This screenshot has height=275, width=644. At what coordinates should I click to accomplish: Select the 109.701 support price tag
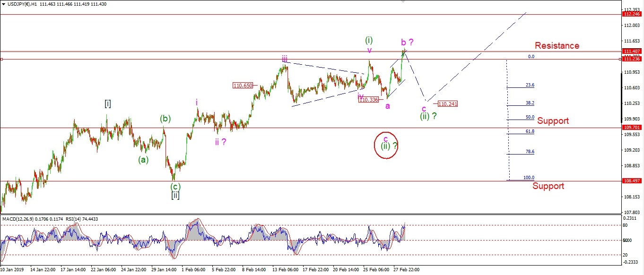pos(631,128)
